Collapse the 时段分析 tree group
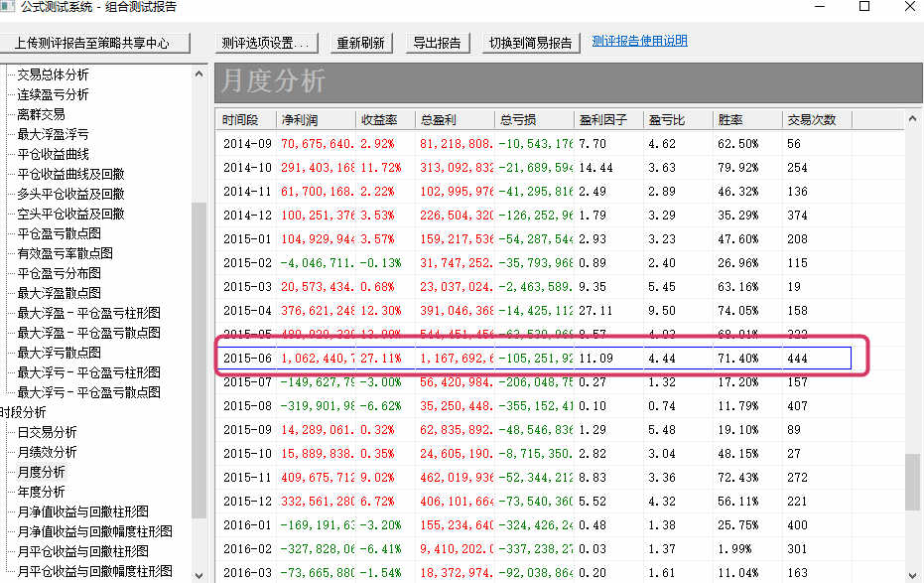This screenshot has width=924, height=583. click(22, 412)
